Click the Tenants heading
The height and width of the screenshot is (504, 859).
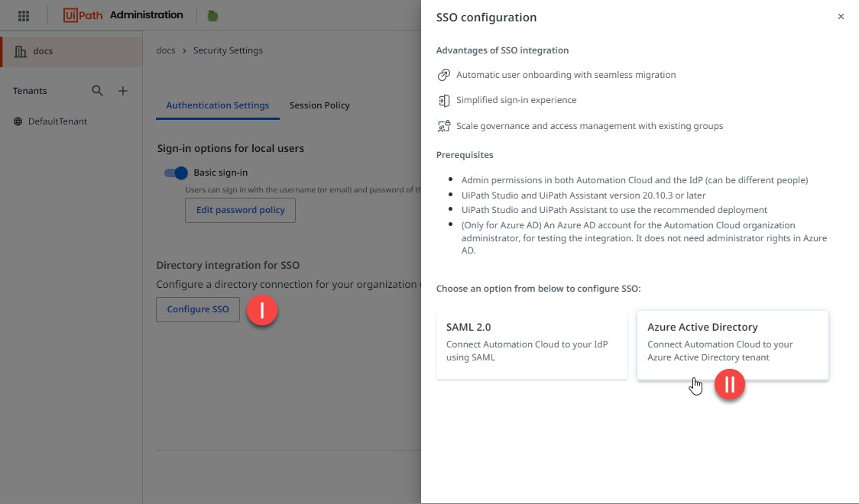point(30,91)
